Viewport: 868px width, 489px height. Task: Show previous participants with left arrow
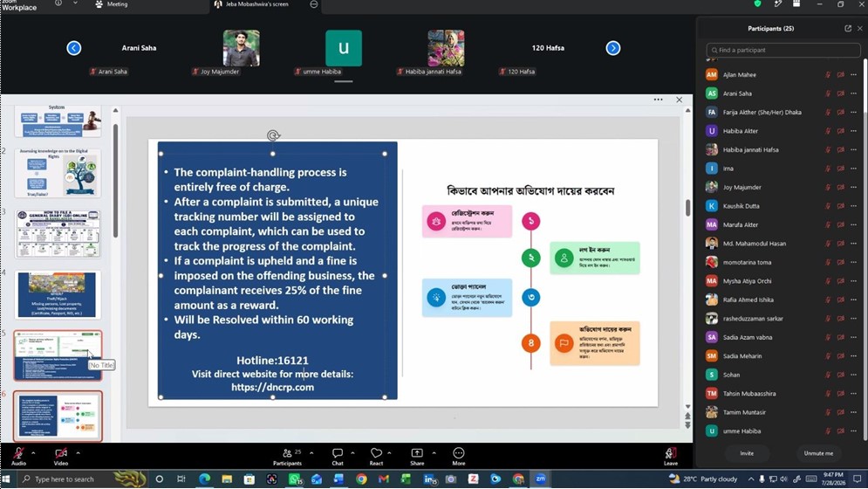click(73, 48)
